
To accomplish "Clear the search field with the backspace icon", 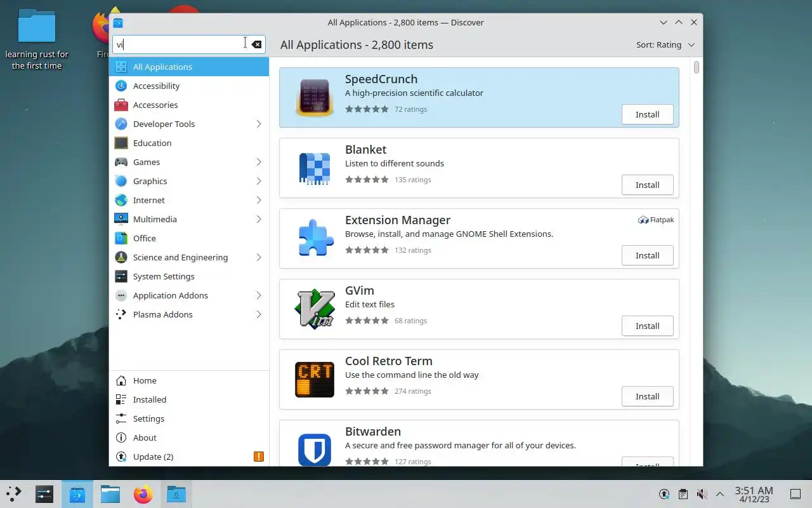I will click(x=256, y=44).
